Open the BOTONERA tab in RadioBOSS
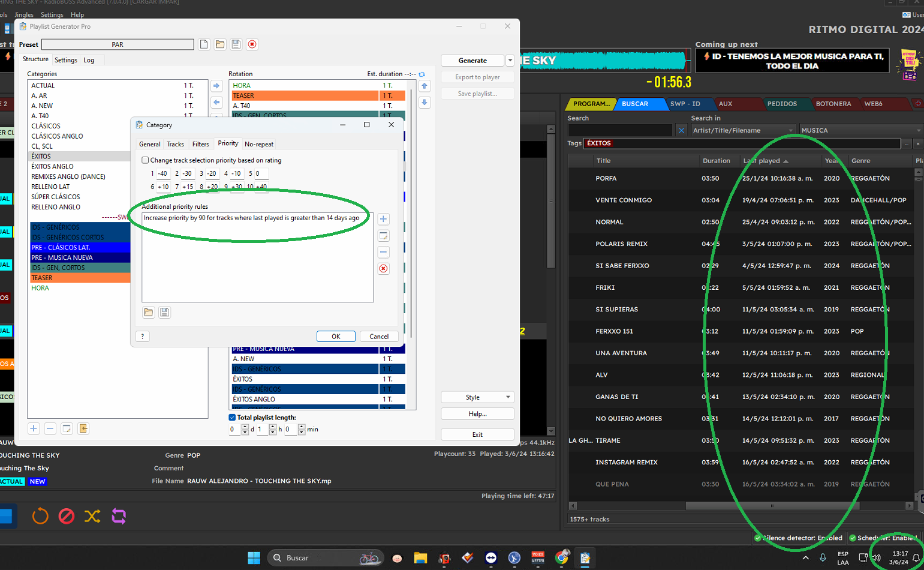The height and width of the screenshot is (570, 924). [833, 104]
